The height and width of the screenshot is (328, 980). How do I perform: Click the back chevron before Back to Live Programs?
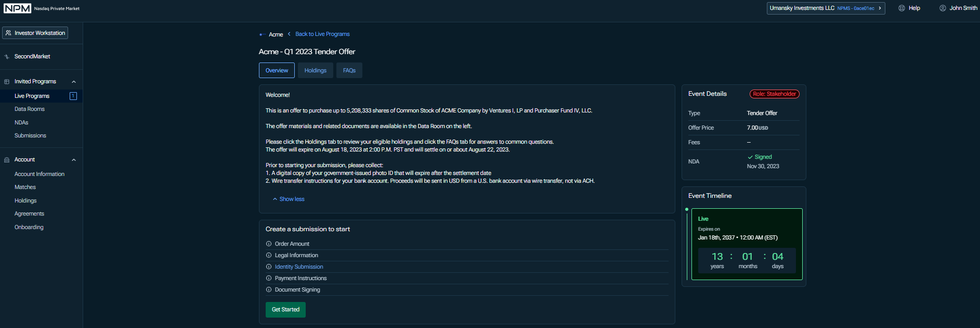tap(289, 34)
